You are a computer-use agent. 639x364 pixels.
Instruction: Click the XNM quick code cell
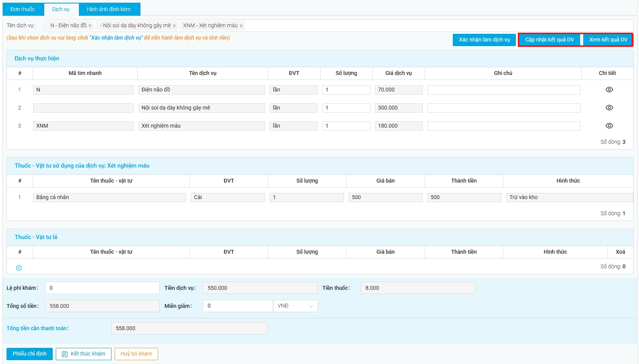click(83, 126)
